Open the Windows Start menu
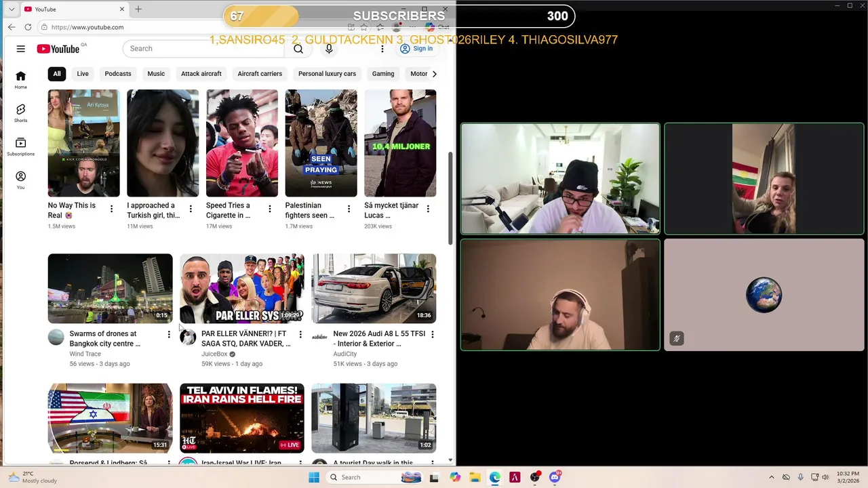This screenshot has width=868, height=488. point(314,477)
